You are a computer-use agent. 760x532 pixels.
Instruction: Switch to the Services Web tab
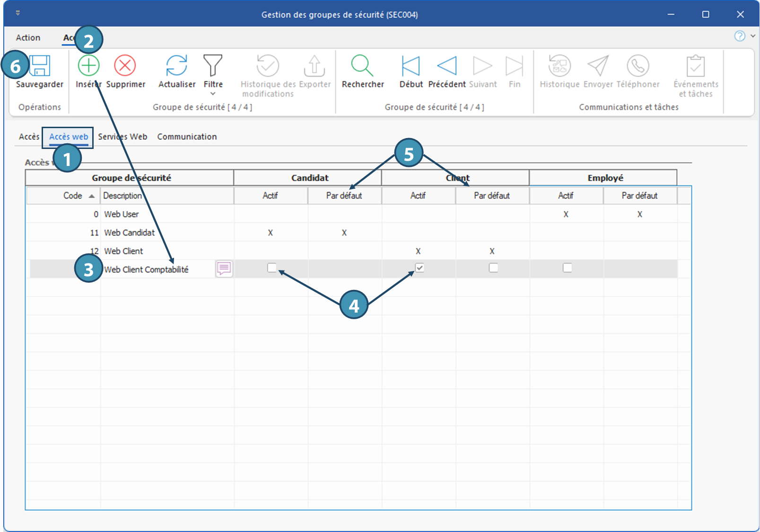122,137
